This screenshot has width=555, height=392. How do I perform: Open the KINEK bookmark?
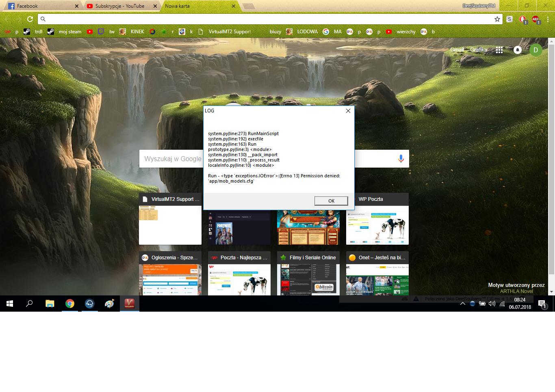(132, 32)
